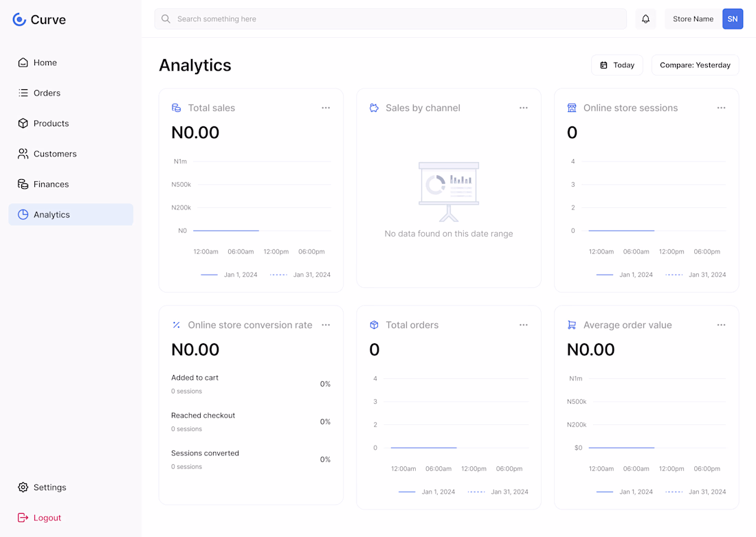
Task: Select the Analytics sidebar item
Action: click(x=70, y=214)
